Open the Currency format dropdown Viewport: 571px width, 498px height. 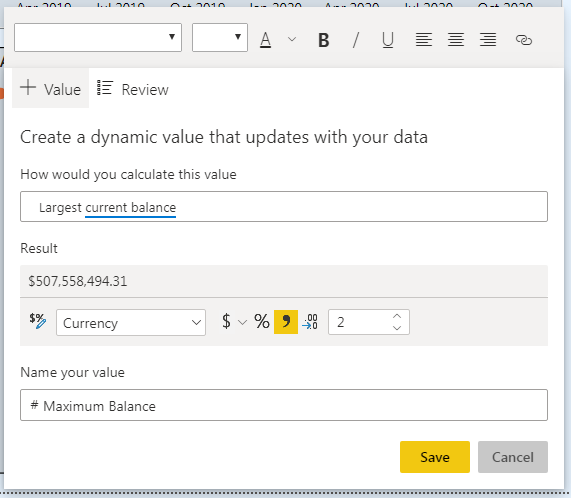131,323
